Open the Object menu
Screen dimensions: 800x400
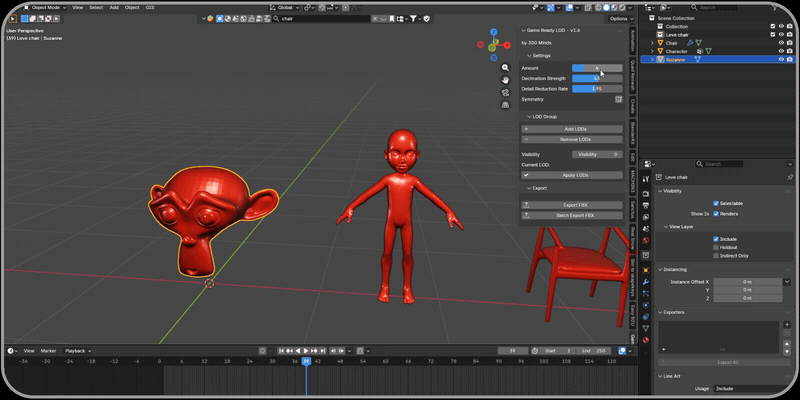pyautogui.click(x=132, y=8)
